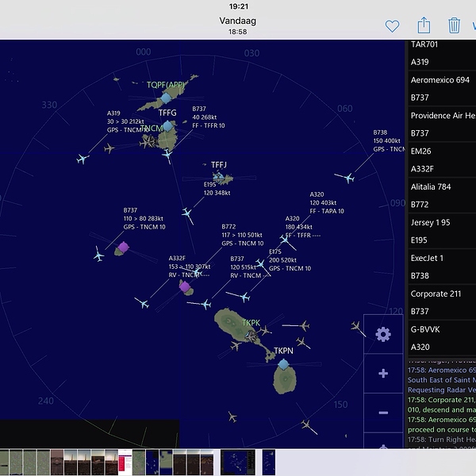Select Jersey 195 flight strip

click(x=442, y=231)
